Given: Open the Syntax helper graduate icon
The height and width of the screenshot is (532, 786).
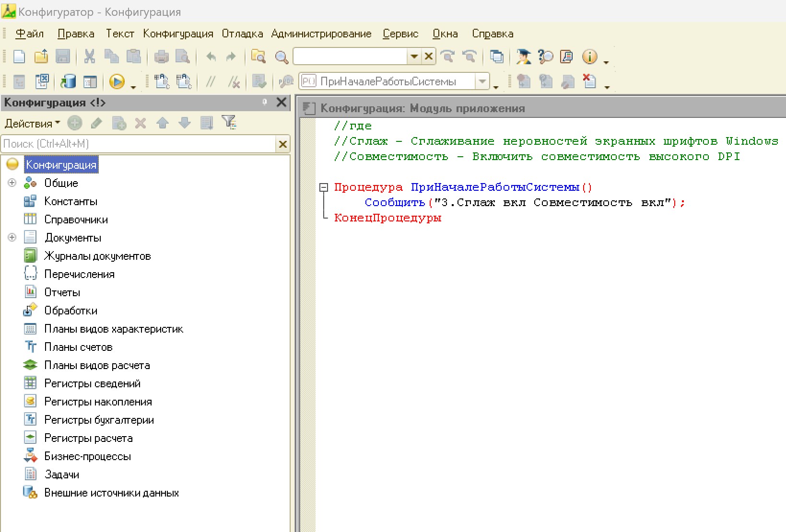Looking at the screenshot, I should (523, 57).
